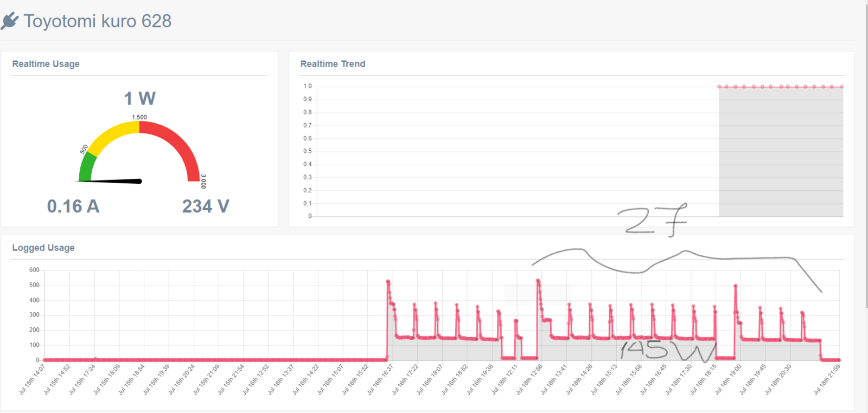This screenshot has width=868, height=413.
Task: Click the Jul 15th 19:39 axis label
Action: tap(156, 379)
